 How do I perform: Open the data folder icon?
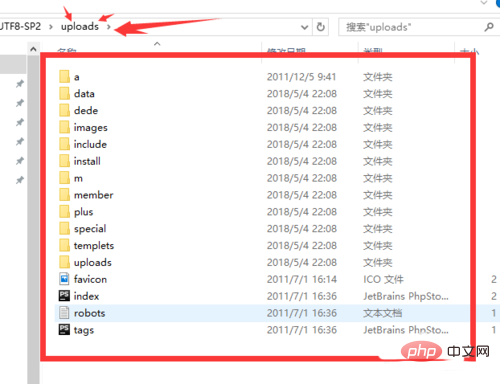(64, 93)
